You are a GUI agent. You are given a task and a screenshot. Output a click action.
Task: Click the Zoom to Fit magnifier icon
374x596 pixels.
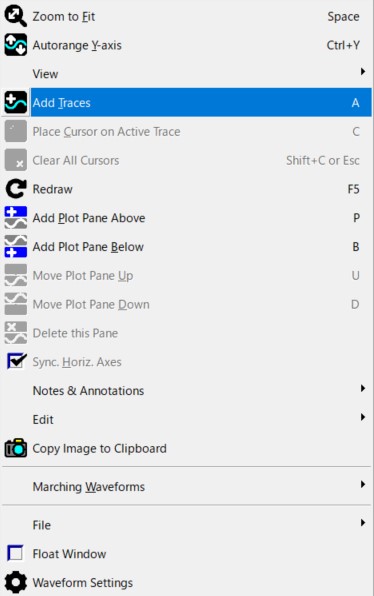click(16, 16)
